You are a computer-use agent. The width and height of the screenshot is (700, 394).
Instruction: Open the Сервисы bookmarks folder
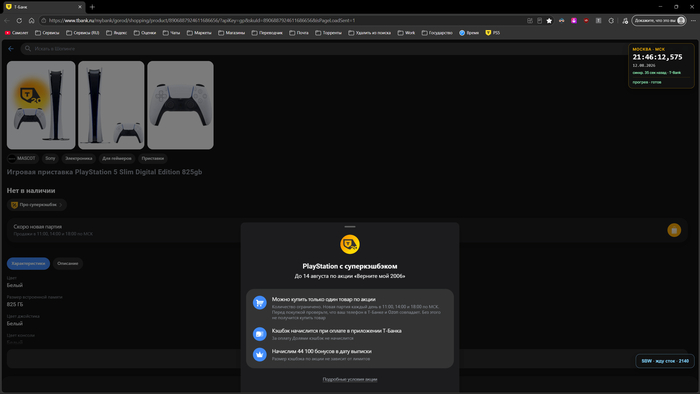coord(47,33)
